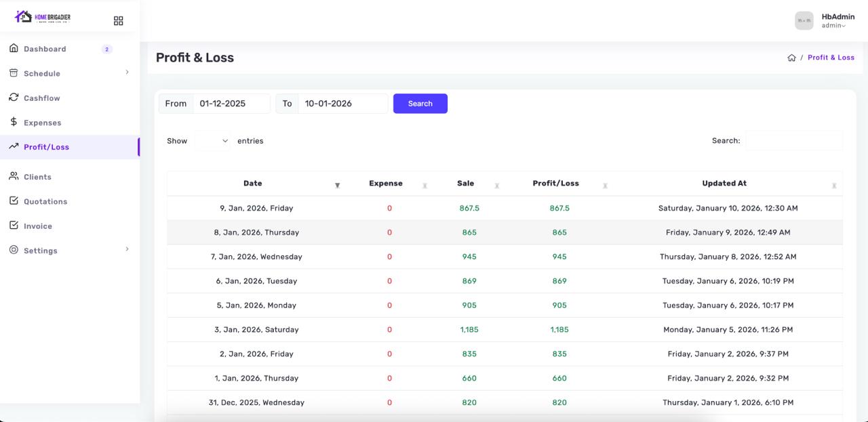This screenshot has width=868, height=422.
Task: Click the Home Brigadier logo
Action: click(x=43, y=17)
